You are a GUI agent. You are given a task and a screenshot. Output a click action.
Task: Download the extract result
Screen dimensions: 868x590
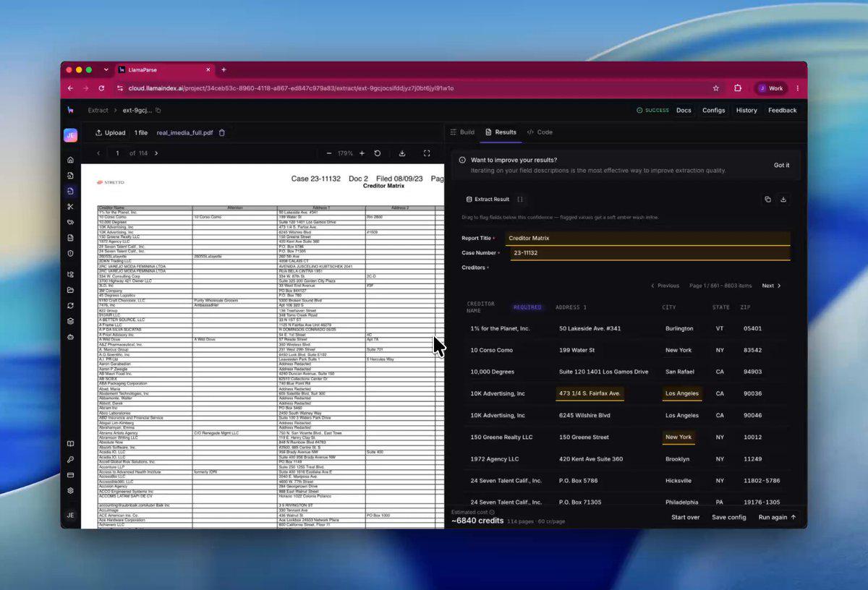click(783, 200)
